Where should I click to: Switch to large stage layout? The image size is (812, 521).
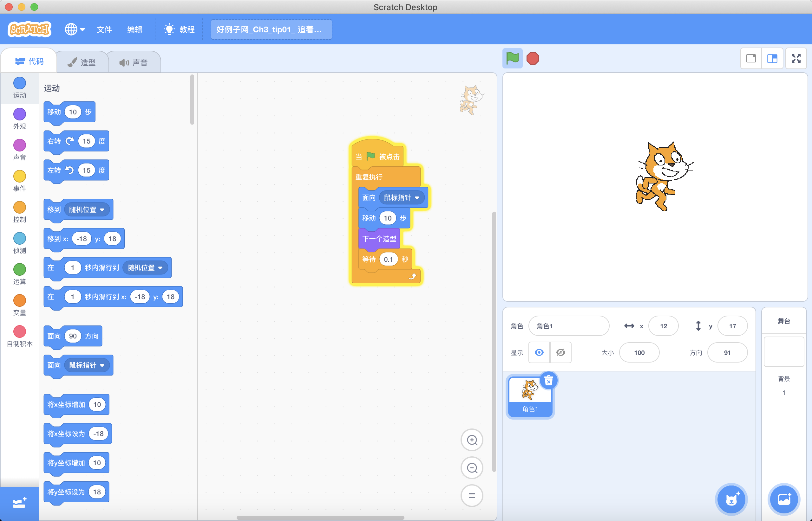tap(772, 59)
